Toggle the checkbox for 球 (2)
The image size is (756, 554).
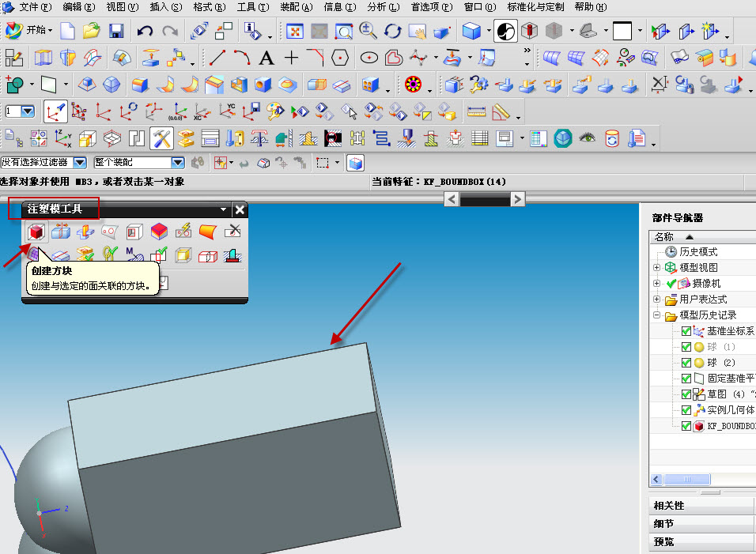(x=686, y=363)
